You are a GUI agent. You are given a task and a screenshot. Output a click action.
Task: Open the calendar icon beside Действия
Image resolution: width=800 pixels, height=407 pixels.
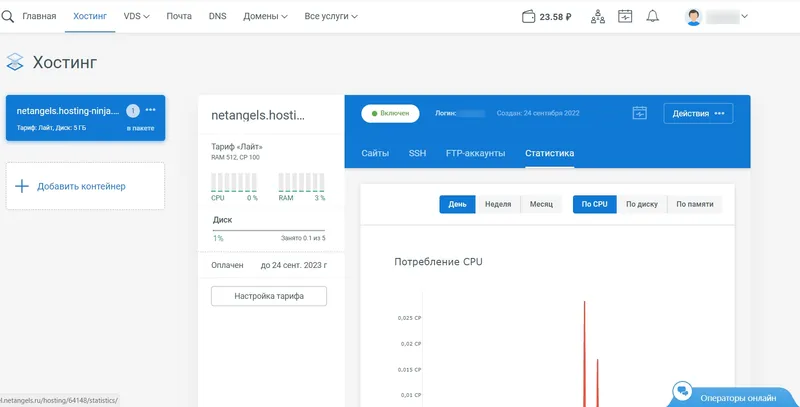tap(639, 113)
